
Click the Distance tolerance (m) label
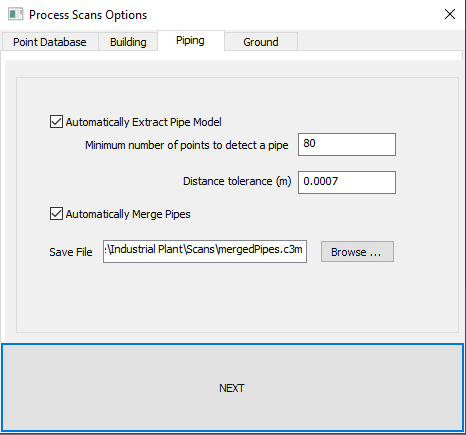[237, 181]
